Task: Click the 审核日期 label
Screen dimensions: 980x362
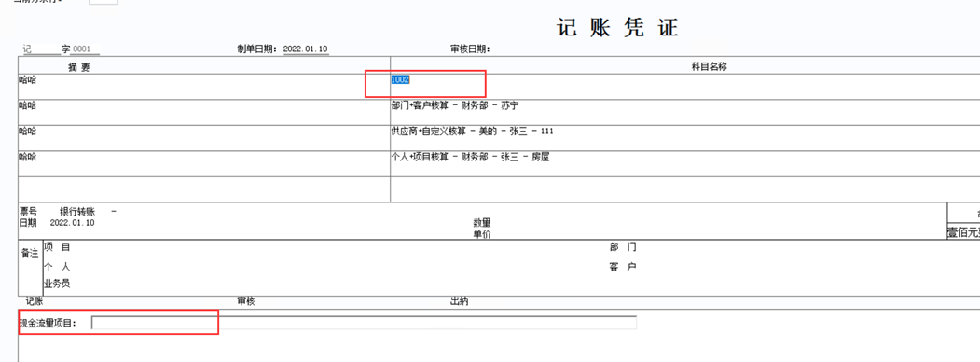Action: click(470, 49)
